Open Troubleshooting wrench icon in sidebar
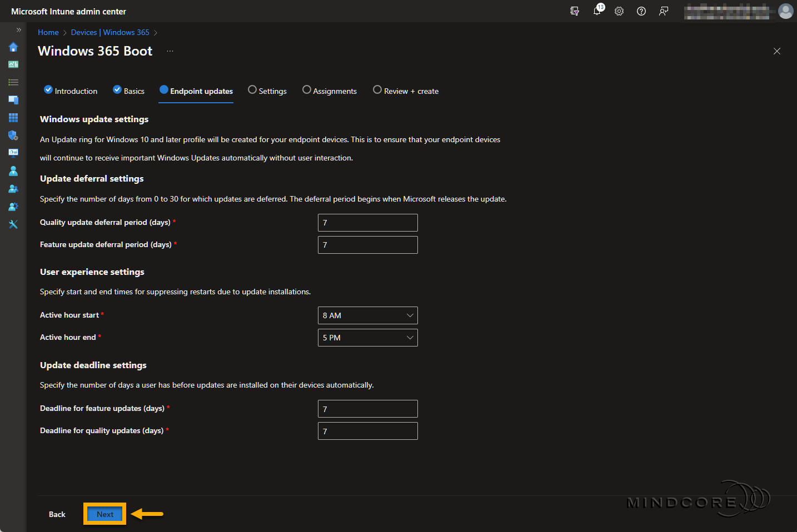 [13, 224]
